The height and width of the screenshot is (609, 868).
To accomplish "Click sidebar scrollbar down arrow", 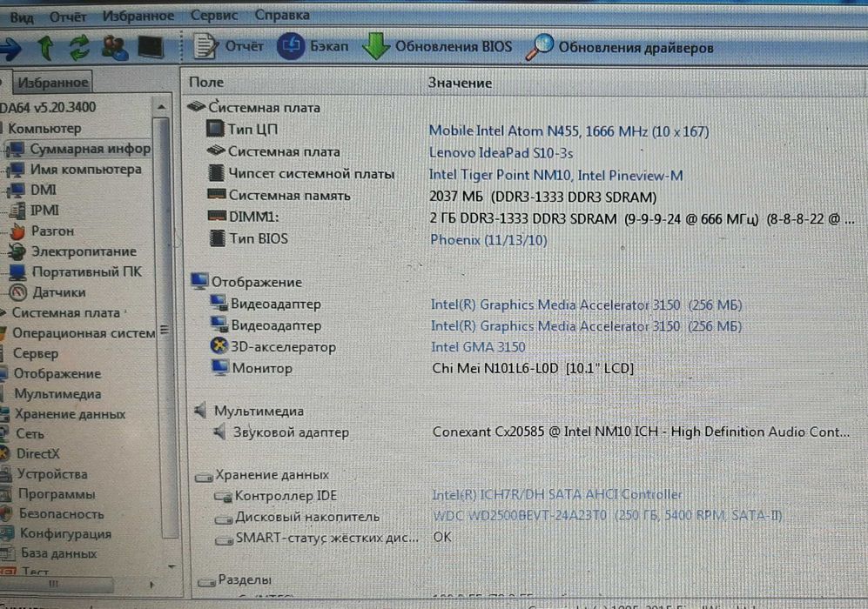I will [x=172, y=566].
